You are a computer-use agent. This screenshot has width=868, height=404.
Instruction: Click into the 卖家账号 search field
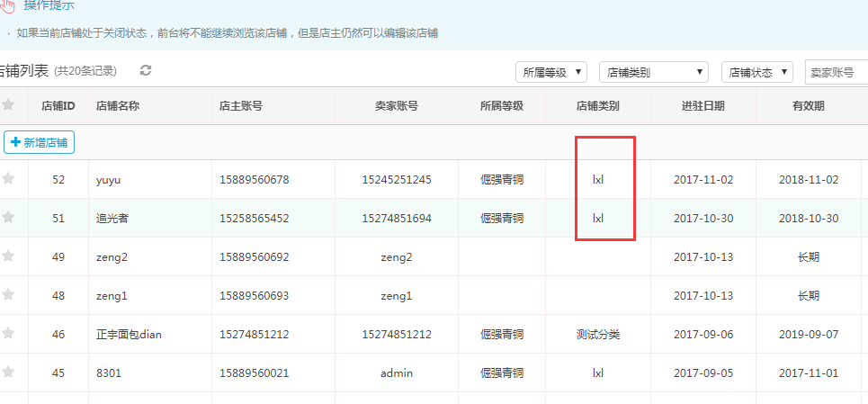coord(835,72)
